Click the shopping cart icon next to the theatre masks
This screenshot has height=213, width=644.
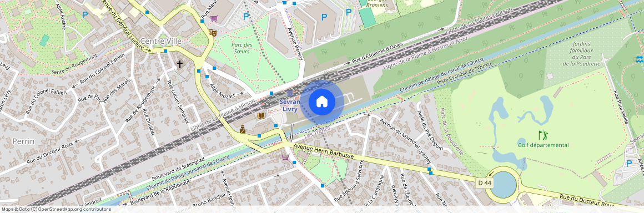(214, 18)
